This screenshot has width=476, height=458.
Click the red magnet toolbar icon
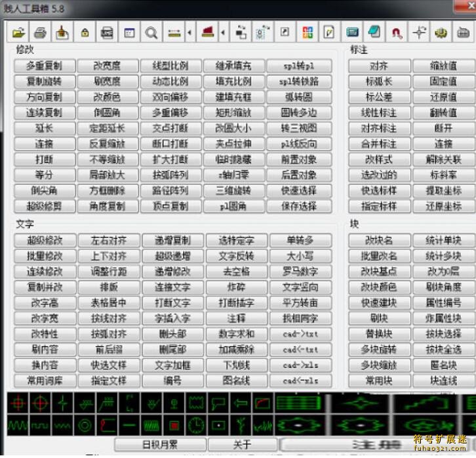[397, 32]
